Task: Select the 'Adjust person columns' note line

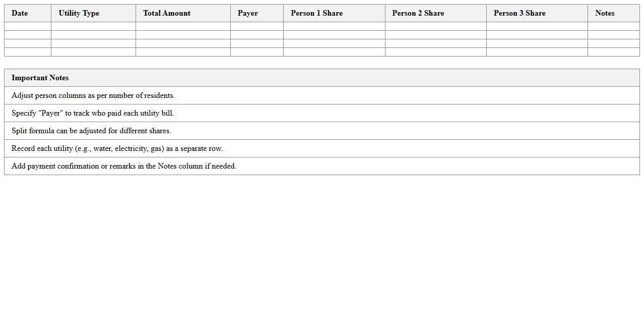Action: pos(93,95)
